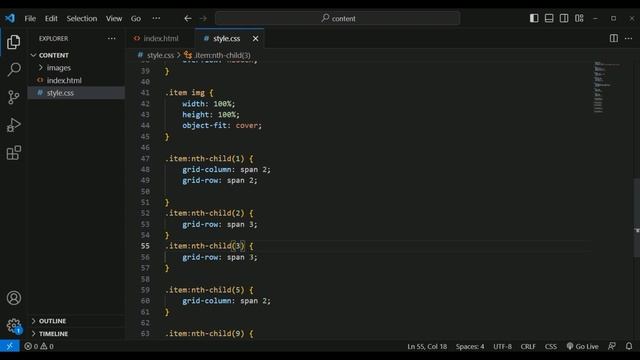
Task: Open the View menu
Action: click(114, 18)
